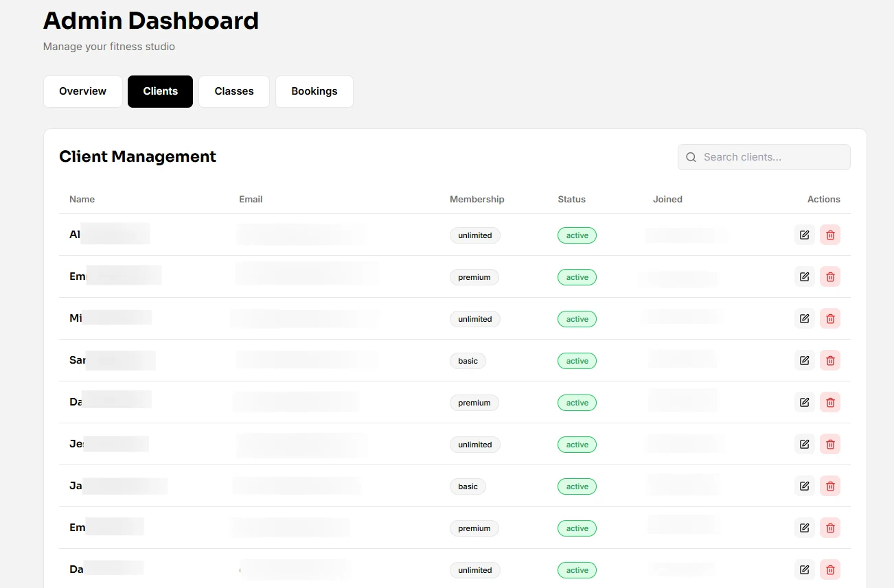
Task: Click the unlimited badge in the Mi row
Action: pos(475,319)
